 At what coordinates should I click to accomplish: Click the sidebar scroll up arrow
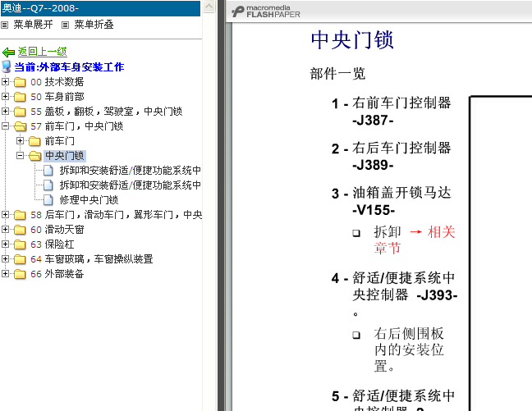point(209,6)
